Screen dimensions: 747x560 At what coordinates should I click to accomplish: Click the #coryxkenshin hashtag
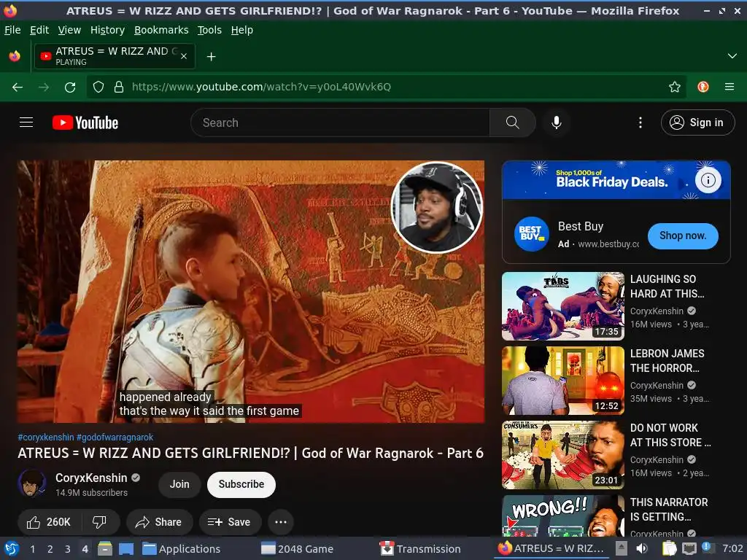[x=46, y=437]
